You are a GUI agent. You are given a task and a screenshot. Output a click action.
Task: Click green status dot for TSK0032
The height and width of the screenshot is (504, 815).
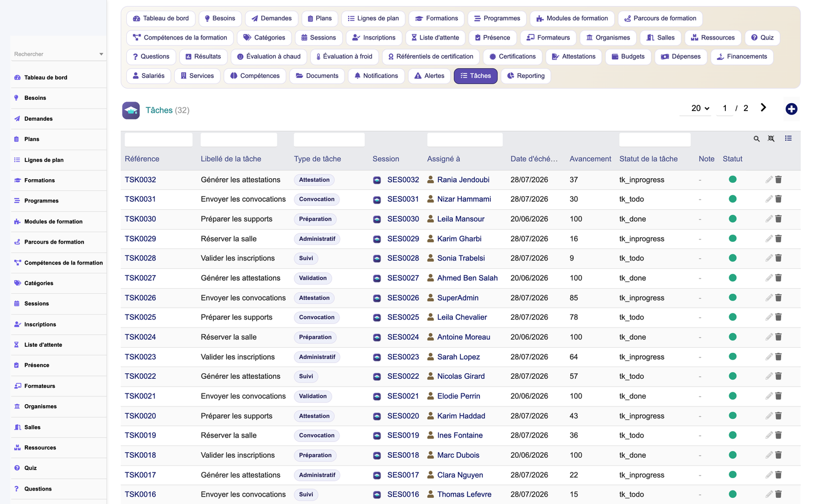[x=733, y=179]
